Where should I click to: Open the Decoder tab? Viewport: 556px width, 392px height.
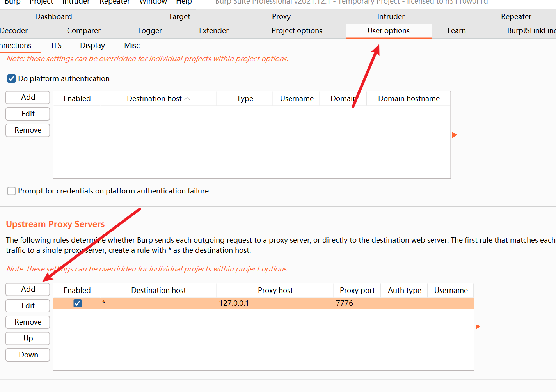(x=14, y=30)
